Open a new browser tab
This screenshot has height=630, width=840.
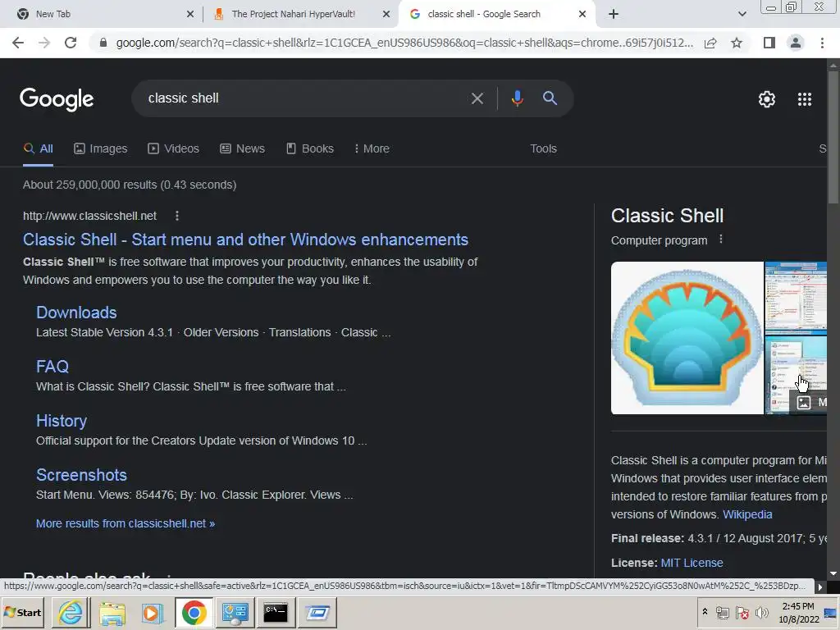(614, 15)
